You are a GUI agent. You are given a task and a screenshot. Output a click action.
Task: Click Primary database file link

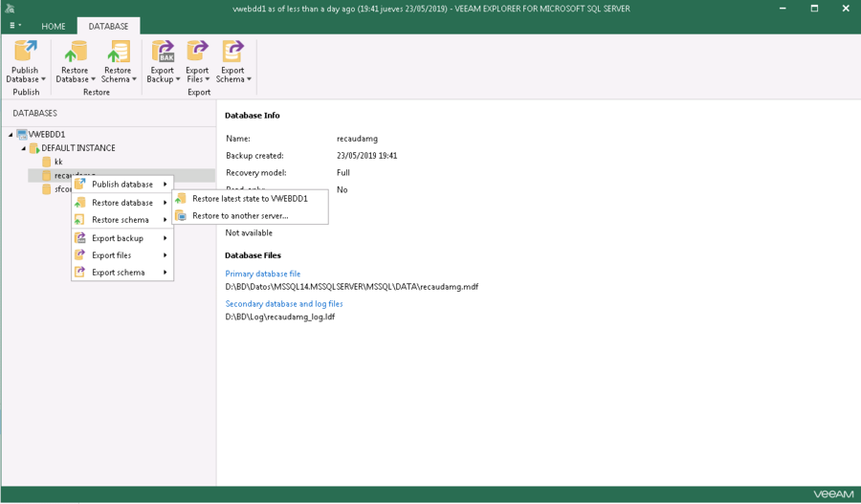click(263, 274)
